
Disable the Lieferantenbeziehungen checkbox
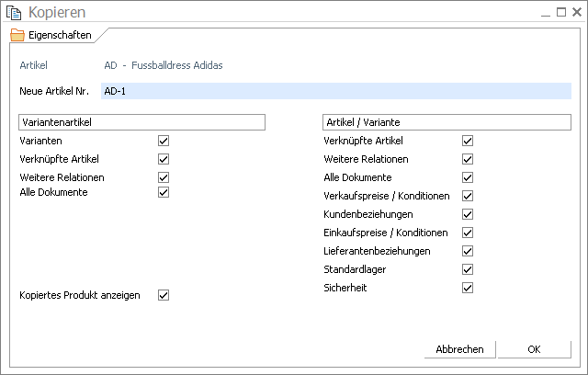(468, 251)
